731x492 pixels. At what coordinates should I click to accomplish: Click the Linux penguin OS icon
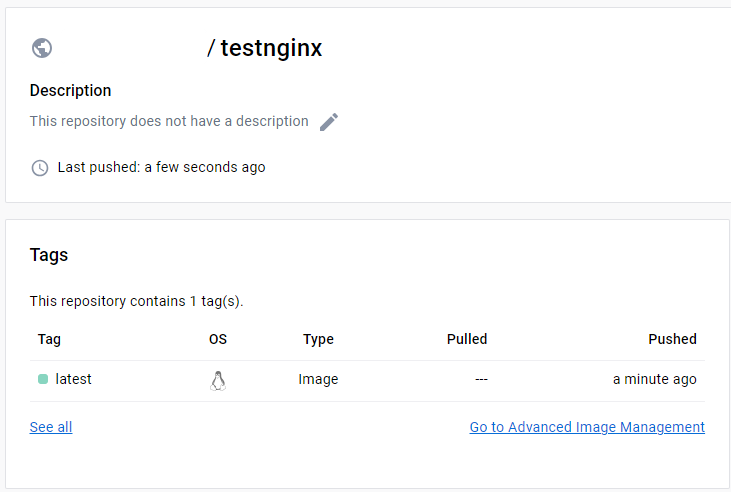(x=218, y=381)
